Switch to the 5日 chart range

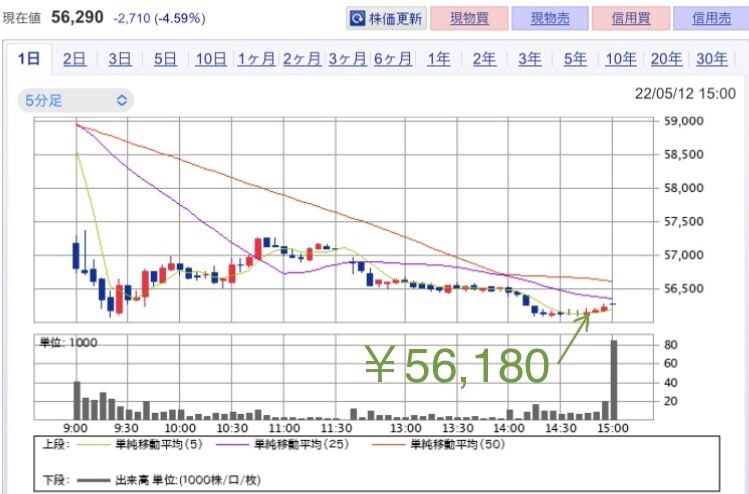[x=165, y=59]
